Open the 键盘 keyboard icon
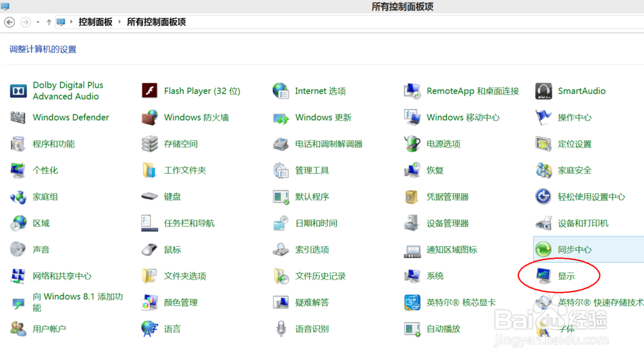The height and width of the screenshot is (362, 644). point(149,196)
